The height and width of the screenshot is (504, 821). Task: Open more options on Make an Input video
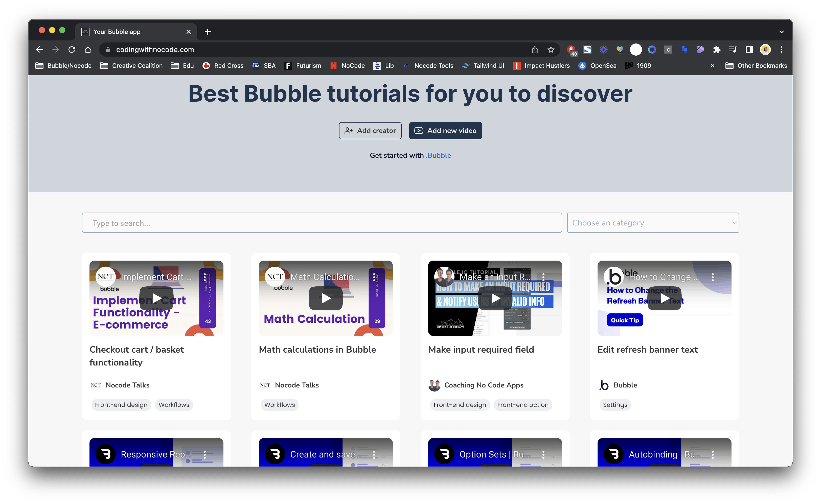coord(543,277)
